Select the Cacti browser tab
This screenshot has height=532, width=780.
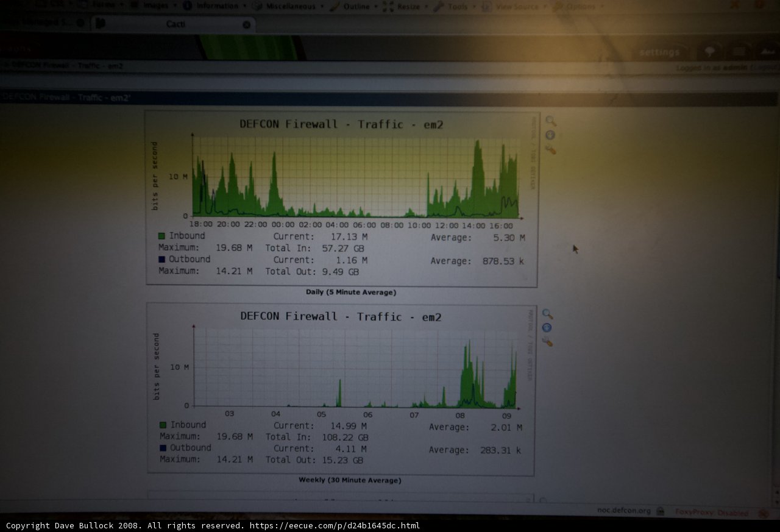click(174, 24)
